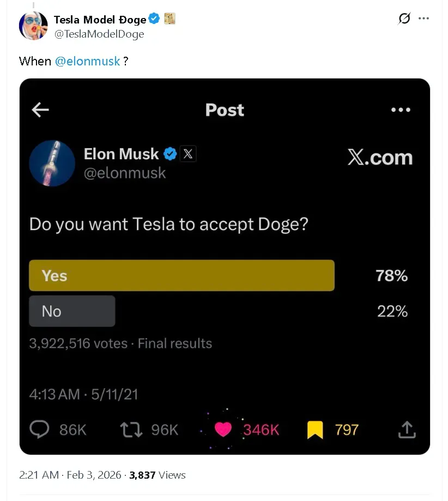Open the embedded post's three-dot menu
Viewport: 448px width, 501px height.
[x=401, y=110]
